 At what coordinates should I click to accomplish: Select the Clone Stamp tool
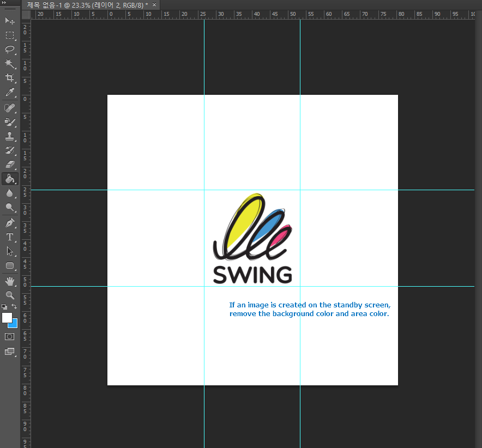tap(10, 136)
